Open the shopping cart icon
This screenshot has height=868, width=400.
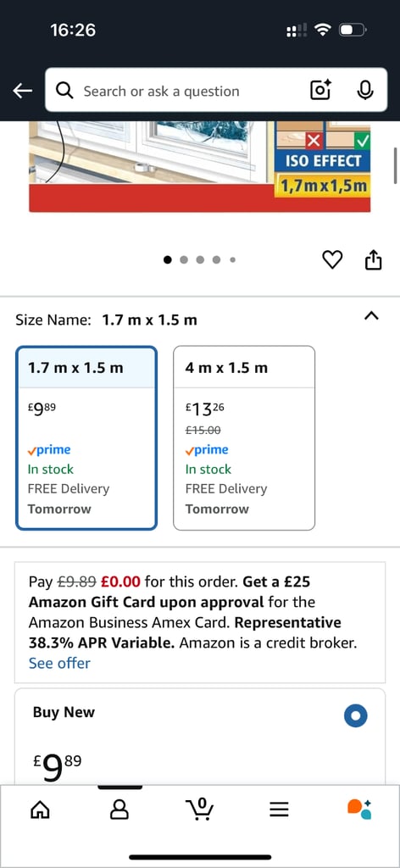click(x=199, y=809)
